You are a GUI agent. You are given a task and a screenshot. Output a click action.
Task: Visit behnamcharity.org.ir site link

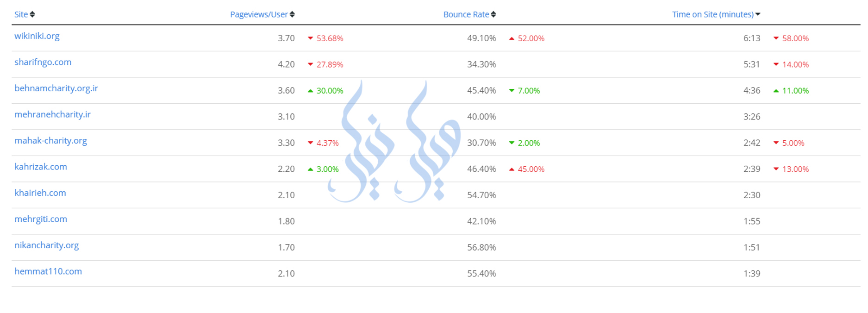(56, 88)
